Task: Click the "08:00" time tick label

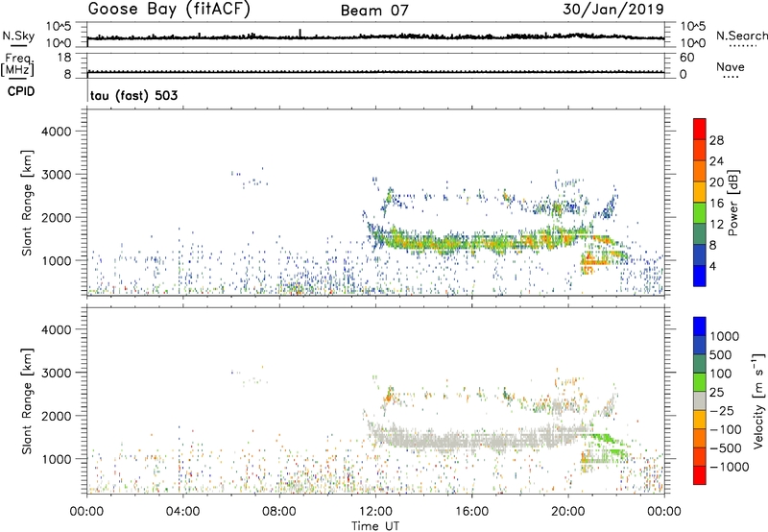Action: coord(279,512)
